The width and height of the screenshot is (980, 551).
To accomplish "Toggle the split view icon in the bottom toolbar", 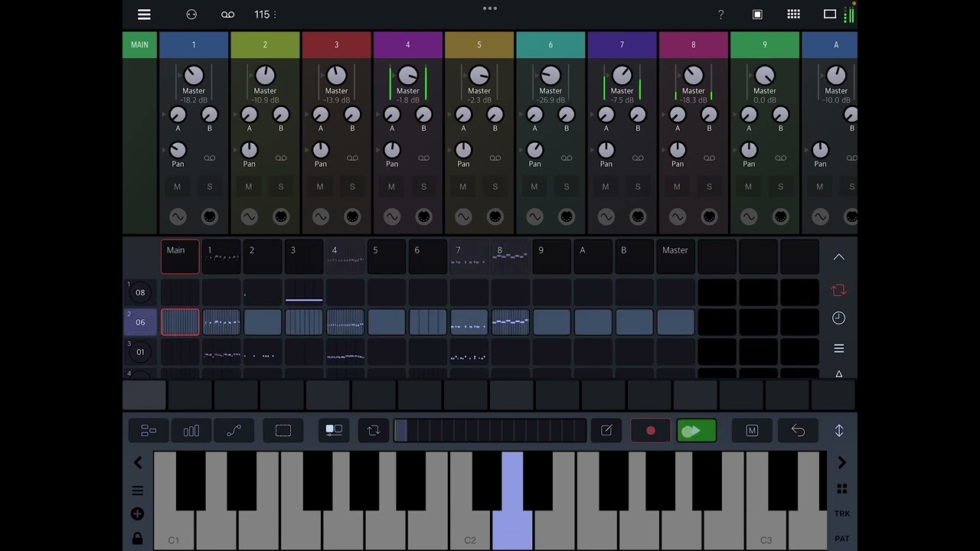I will tap(334, 431).
